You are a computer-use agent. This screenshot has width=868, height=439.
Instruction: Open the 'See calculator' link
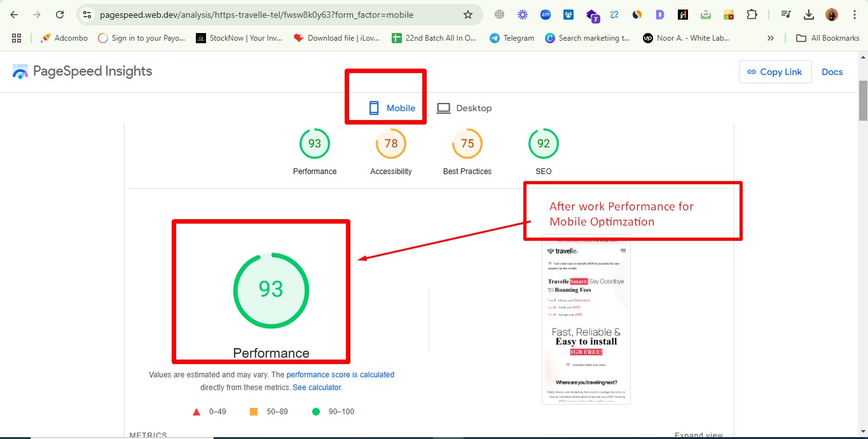pos(317,388)
